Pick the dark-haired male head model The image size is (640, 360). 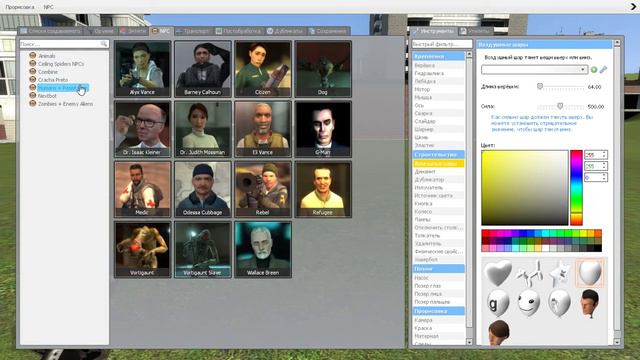pos(590,303)
